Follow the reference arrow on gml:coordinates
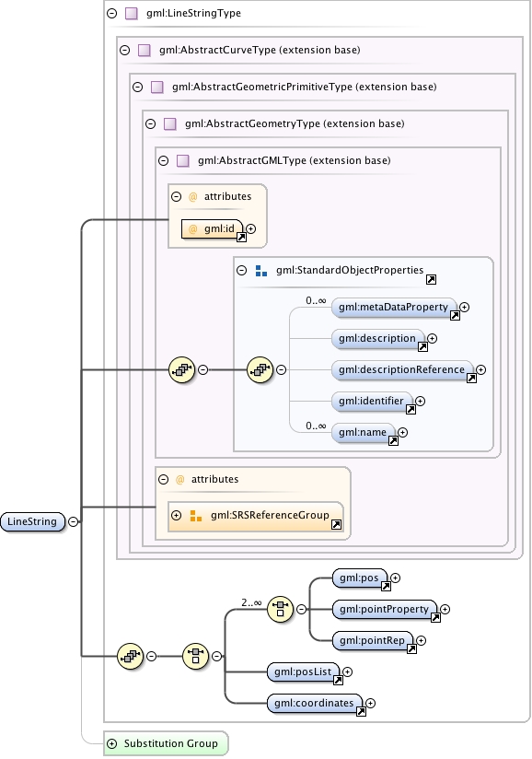The height and width of the screenshot is (759, 532). coord(361,711)
